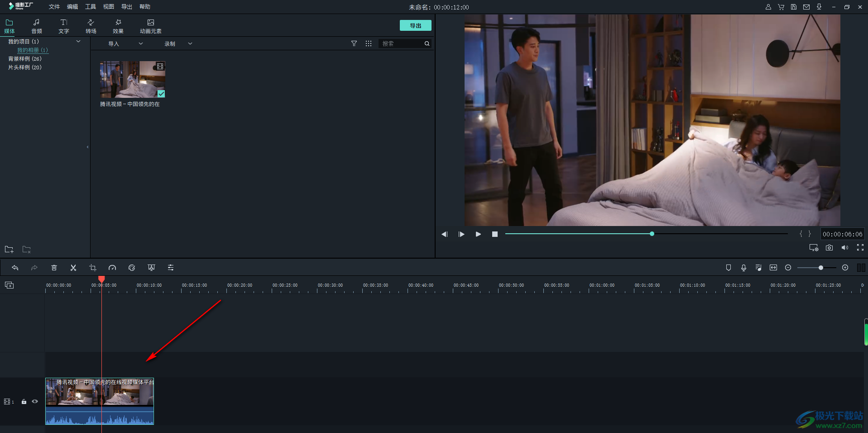The image size is (868, 433).
Task: Open the color adjustment icon
Action: coord(132,268)
